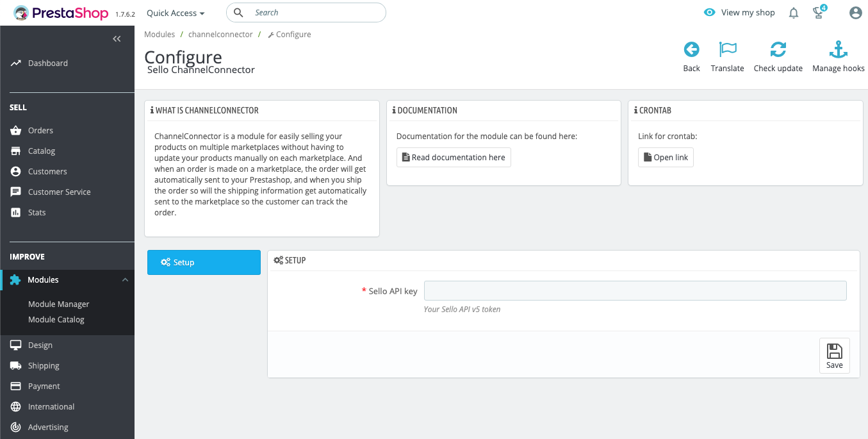Open Module Catalog
868x439 pixels.
tap(56, 320)
